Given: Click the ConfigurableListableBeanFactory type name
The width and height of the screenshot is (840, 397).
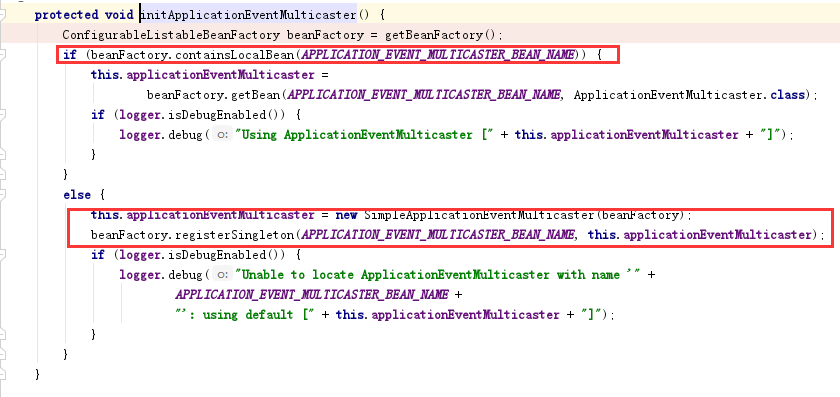Looking at the screenshot, I should (x=171, y=35).
